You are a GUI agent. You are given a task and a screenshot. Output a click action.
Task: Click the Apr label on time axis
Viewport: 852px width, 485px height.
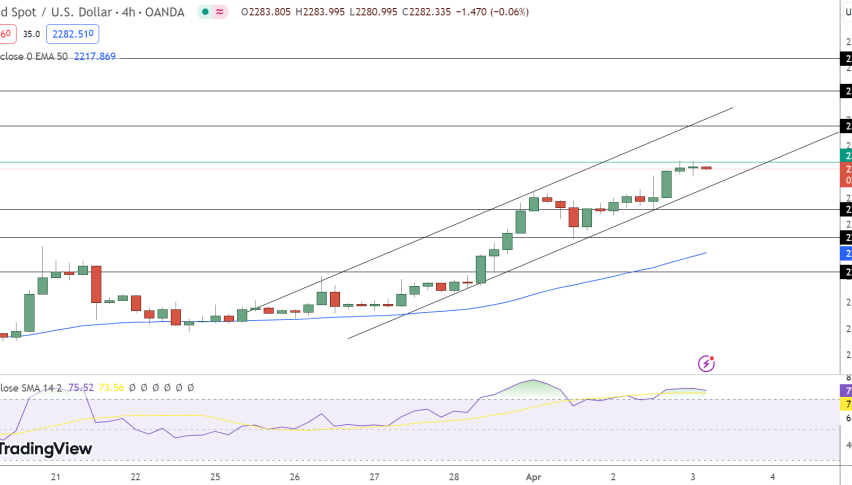click(534, 477)
